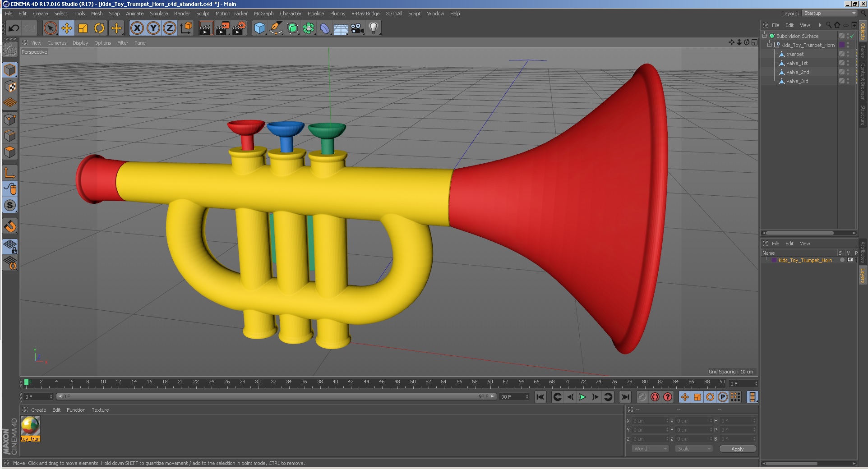Open the viewport Display menu

click(x=80, y=43)
